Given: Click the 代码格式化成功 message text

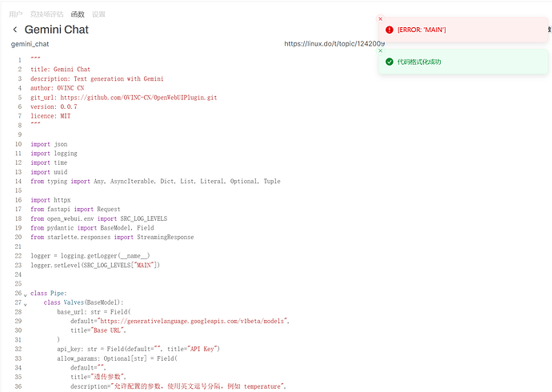Looking at the screenshot, I should [419, 62].
